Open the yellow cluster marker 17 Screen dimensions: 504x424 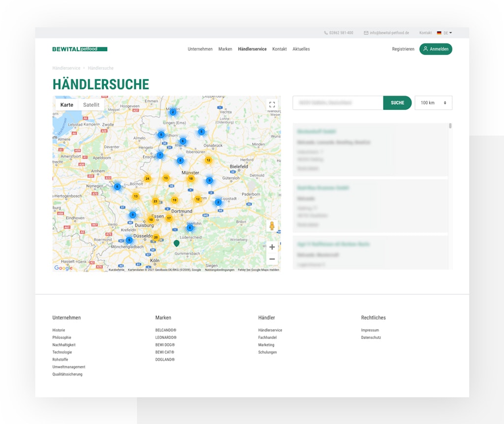tap(169, 218)
